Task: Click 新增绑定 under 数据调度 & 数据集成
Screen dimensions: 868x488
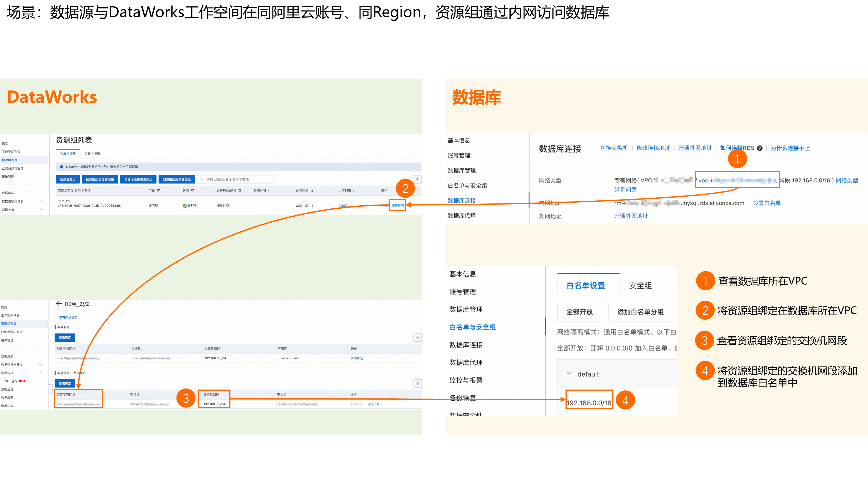Action: (65, 383)
